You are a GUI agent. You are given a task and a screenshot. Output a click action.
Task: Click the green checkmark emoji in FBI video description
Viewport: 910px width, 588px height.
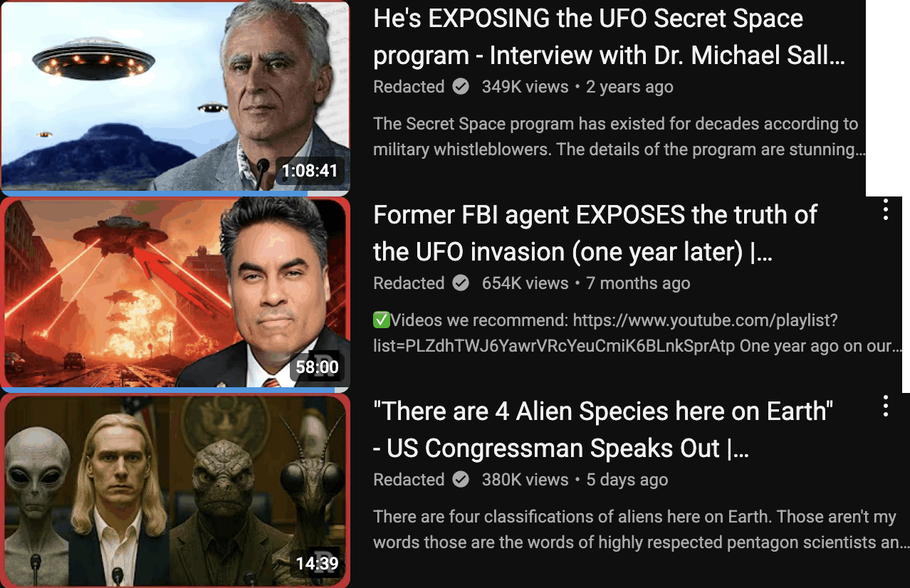click(x=382, y=320)
